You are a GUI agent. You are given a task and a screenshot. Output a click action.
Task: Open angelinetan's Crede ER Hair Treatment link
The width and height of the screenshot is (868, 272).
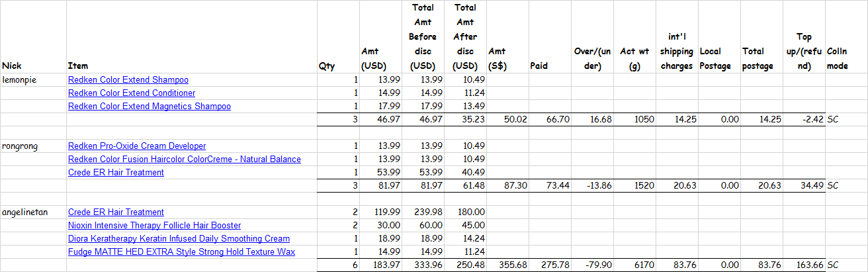pos(116,212)
